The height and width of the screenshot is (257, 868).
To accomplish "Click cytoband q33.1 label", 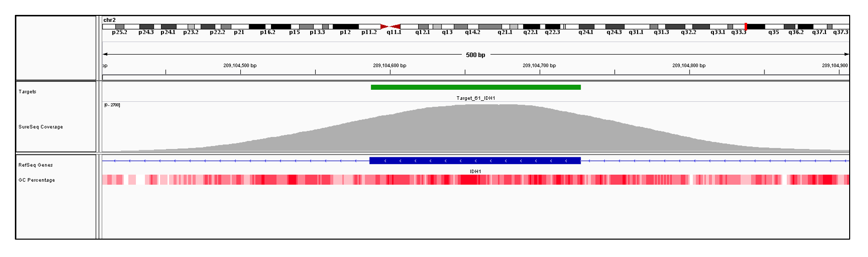I will point(718,32).
